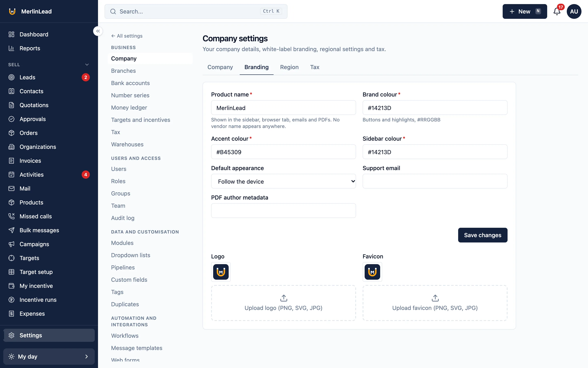Click the current Favicon thumbnail
Viewport: 588px width, 368px height.
coord(372,272)
